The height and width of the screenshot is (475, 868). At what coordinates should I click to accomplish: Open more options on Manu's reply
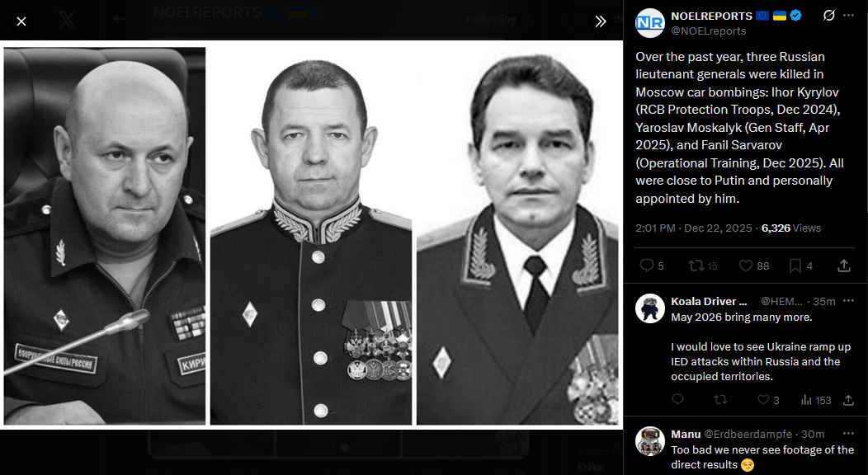point(849,434)
